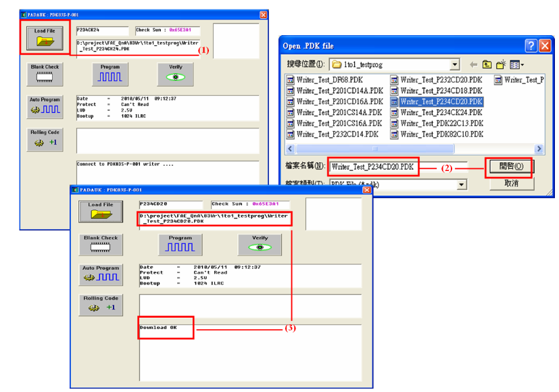Screen dimensions: 559x392
Task: Click the Help question mark in Open dialog
Action: (x=531, y=45)
